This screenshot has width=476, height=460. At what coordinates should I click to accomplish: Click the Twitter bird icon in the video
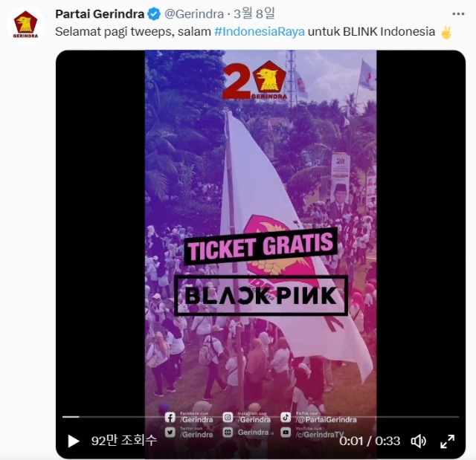tap(170, 433)
